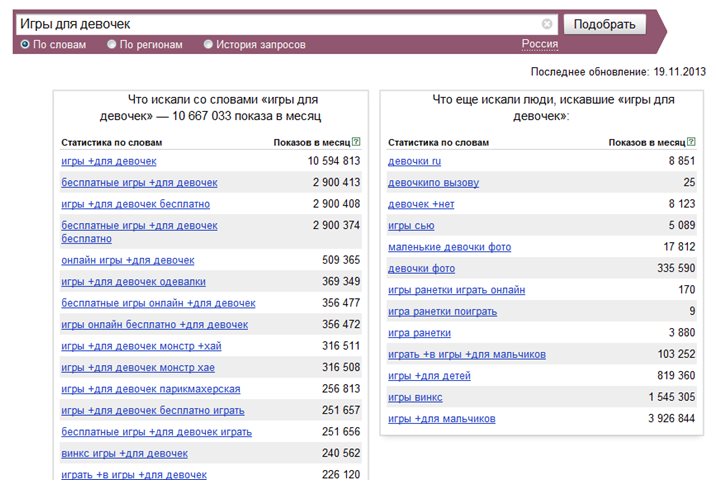Open бесплатные игры онлайн +для девочек link
The image size is (717, 487).
click(x=158, y=303)
